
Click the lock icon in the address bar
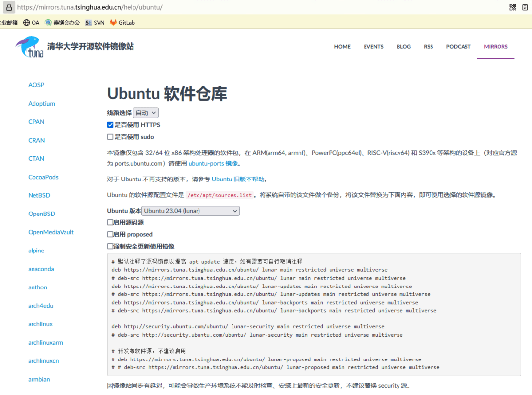[9, 7]
